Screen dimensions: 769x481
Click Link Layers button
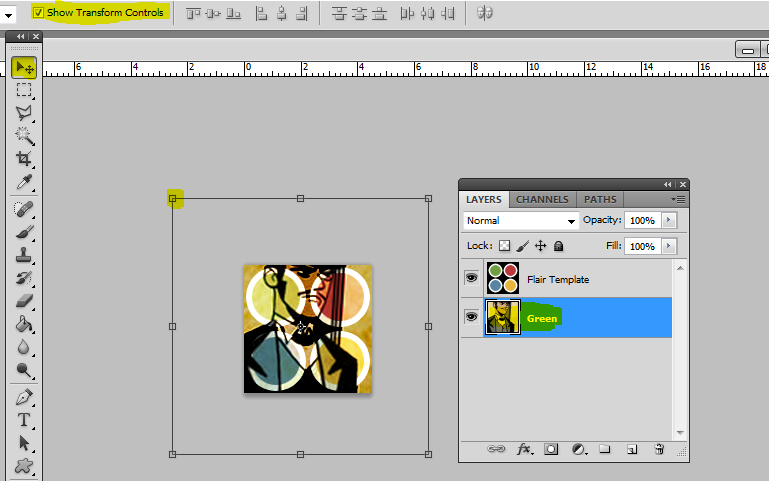(x=496, y=449)
